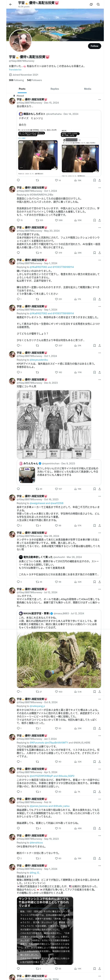Image resolution: width=110 pixels, height=980 pixels.
Task: Click the Grok icon beside the search
Action: tap(91, 4)
